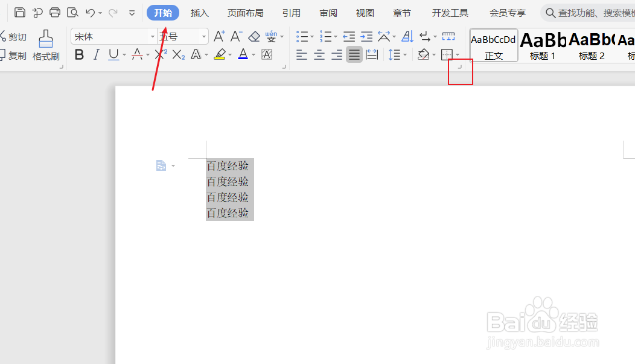
Task: Click the distributed alignment icon
Action: (371, 54)
